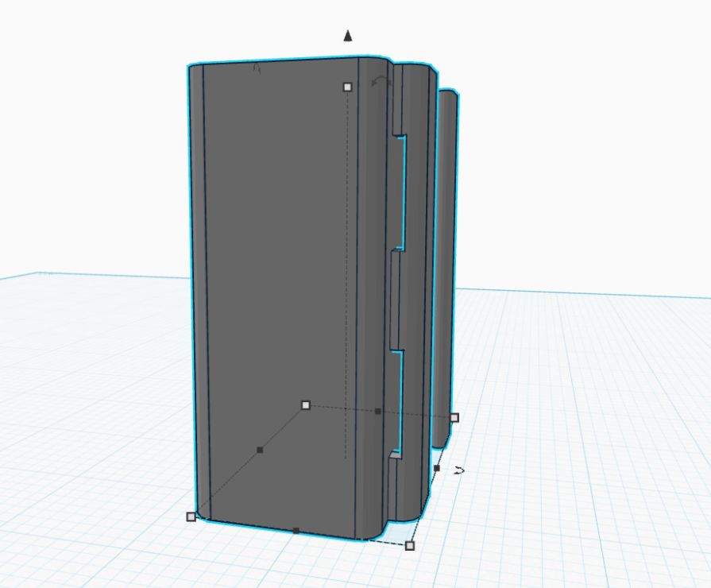Click the back-right white corner resize handle
Screen dimensions: 711x588
pyautogui.click(x=454, y=417)
